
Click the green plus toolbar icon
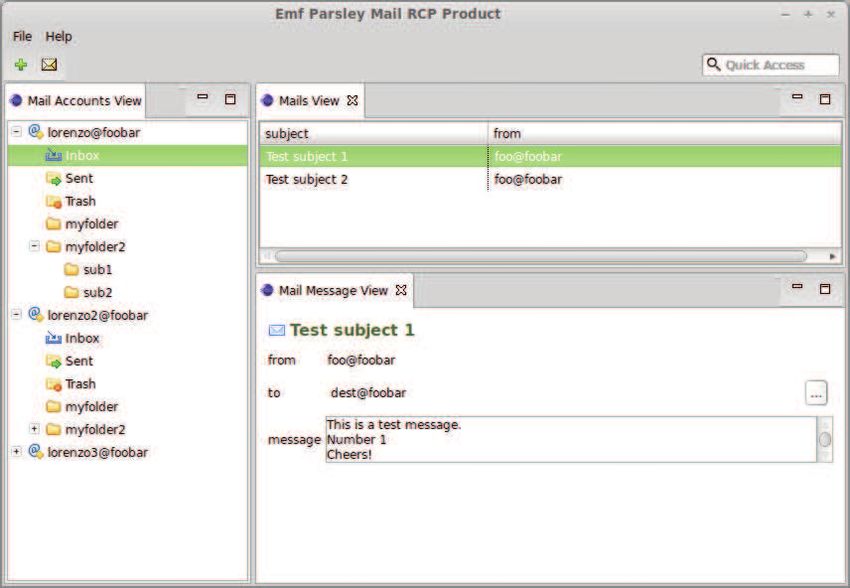tap(21, 65)
